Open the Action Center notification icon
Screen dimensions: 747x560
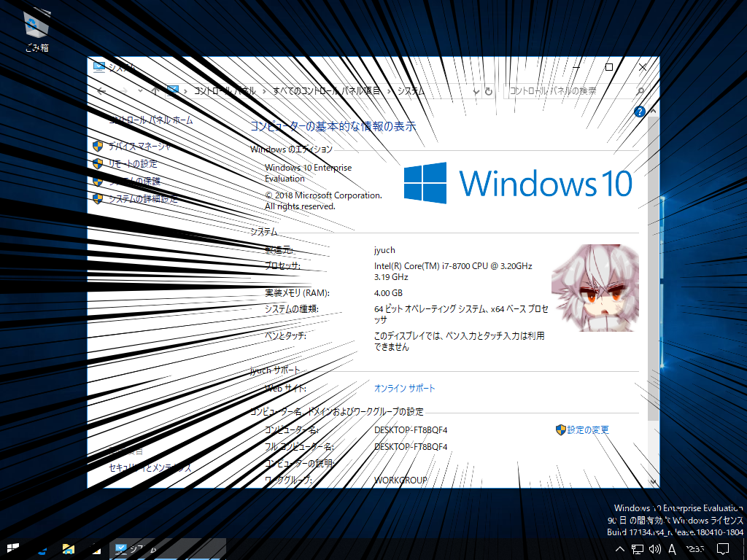tap(723, 549)
